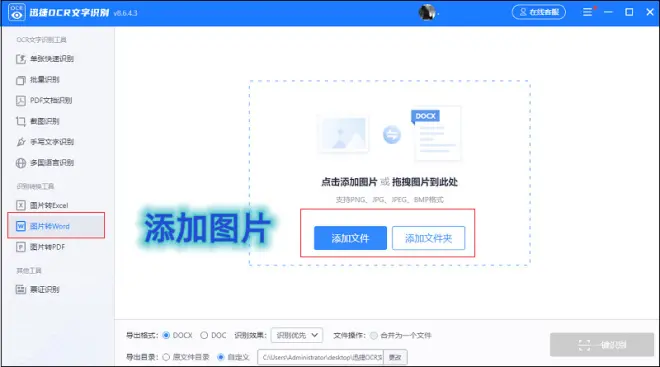Image resolution: width=660 pixels, height=367 pixels.
Task: Click the 更改 directory button
Action: click(x=395, y=357)
